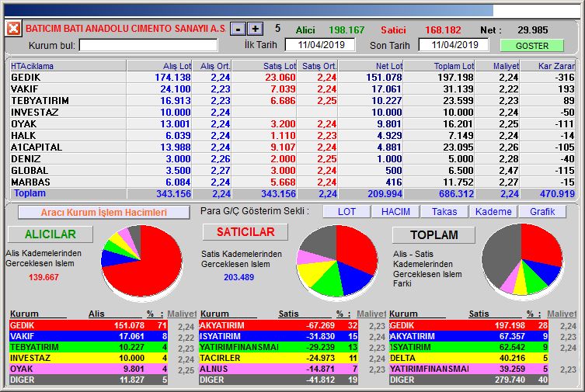Click the ALICILAR button

click(x=50, y=234)
